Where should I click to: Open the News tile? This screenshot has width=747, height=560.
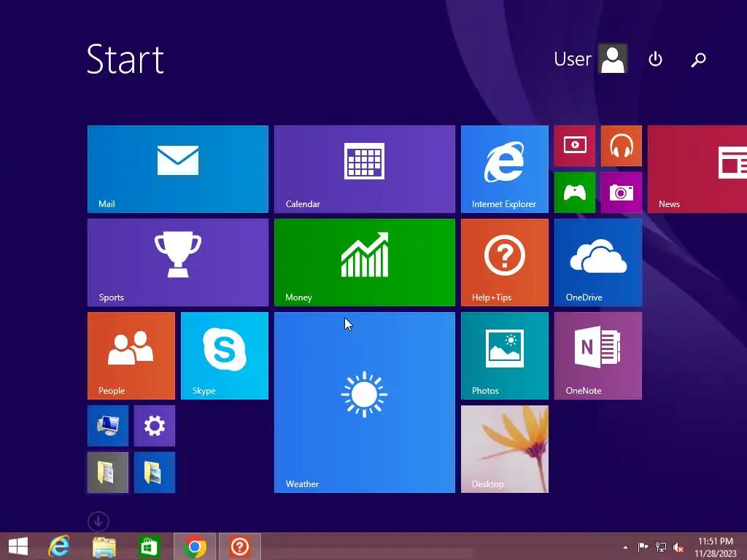(697, 169)
